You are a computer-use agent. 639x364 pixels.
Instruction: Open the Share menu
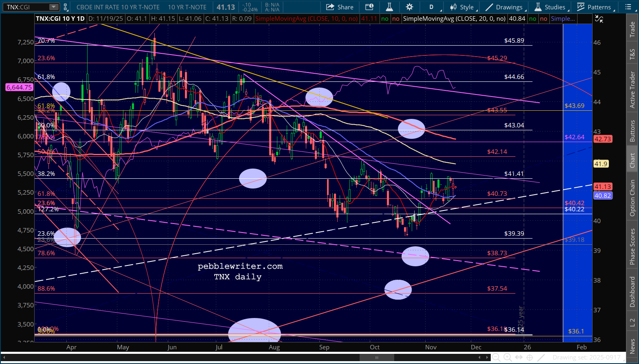[340, 7]
